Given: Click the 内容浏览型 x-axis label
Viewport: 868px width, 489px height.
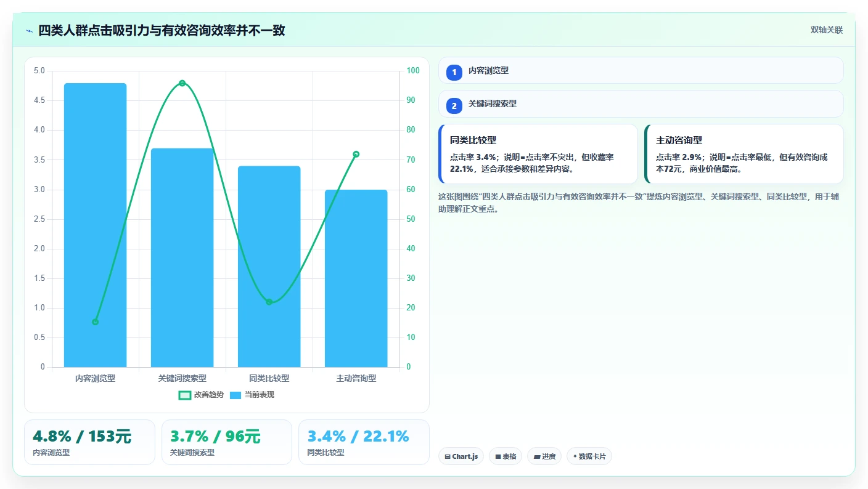Looking at the screenshot, I should pos(96,378).
